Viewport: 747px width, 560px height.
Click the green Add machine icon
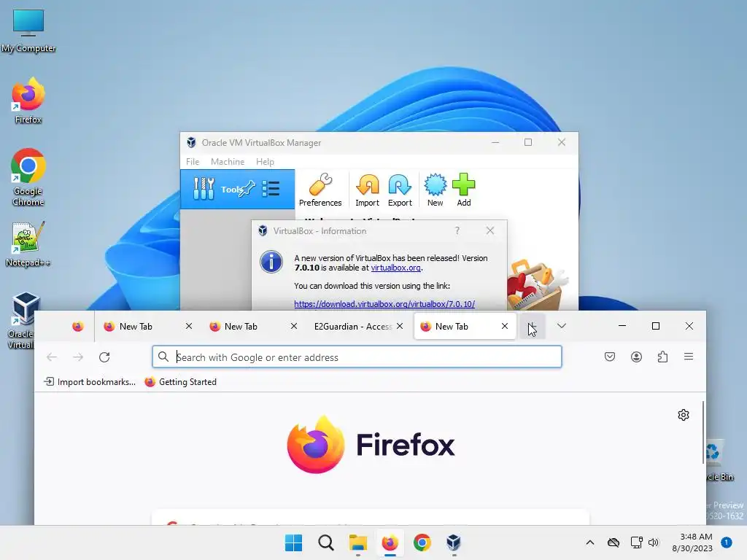click(463, 190)
